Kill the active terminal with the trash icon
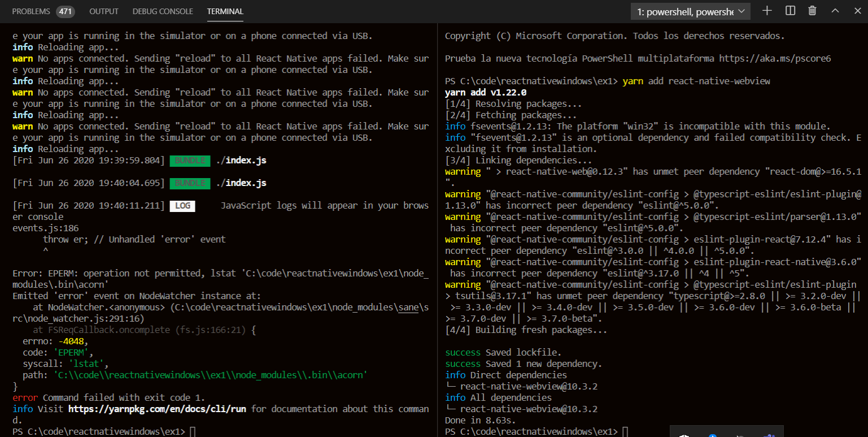The height and width of the screenshot is (437, 868). click(x=812, y=10)
